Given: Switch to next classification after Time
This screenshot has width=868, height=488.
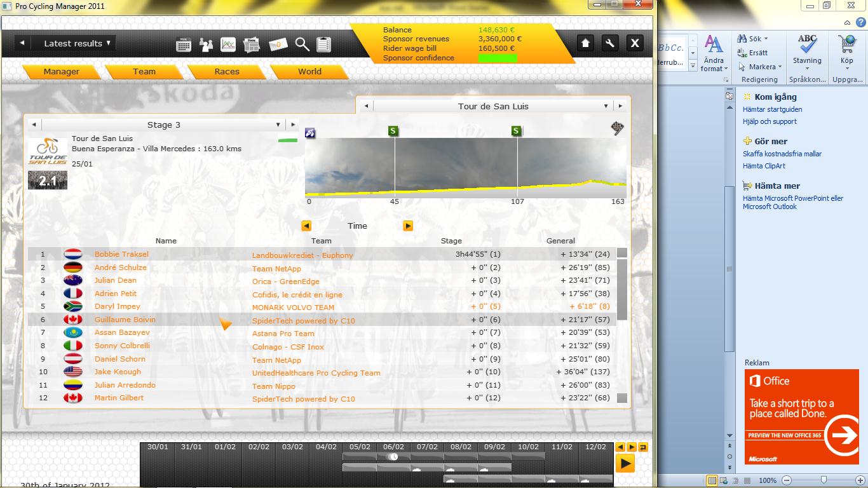Looking at the screenshot, I should point(408,226).
